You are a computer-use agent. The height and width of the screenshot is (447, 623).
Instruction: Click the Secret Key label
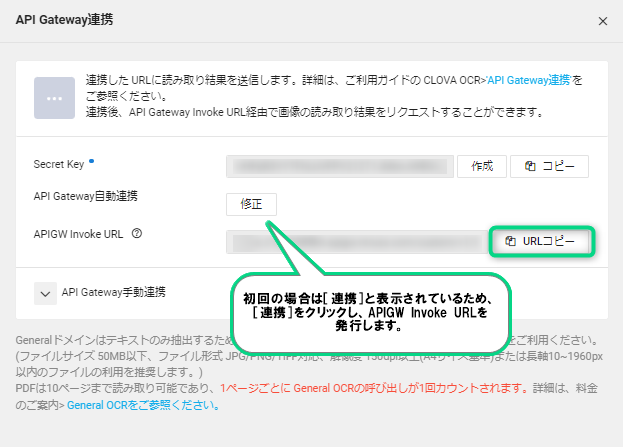pyautogui.click(x=59, y=164)
